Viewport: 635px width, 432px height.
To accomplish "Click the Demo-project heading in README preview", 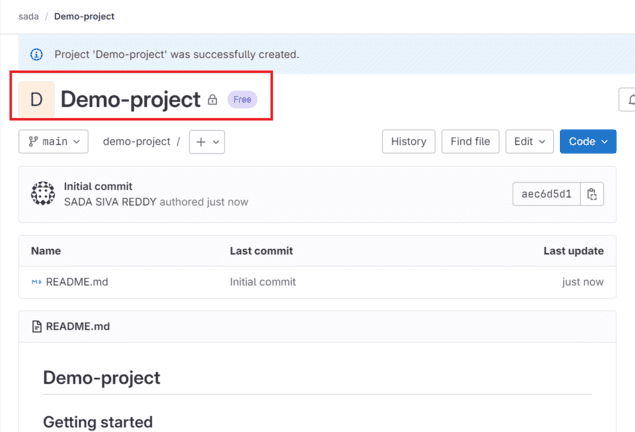I will pyautogui.click(x=102, y=378).
